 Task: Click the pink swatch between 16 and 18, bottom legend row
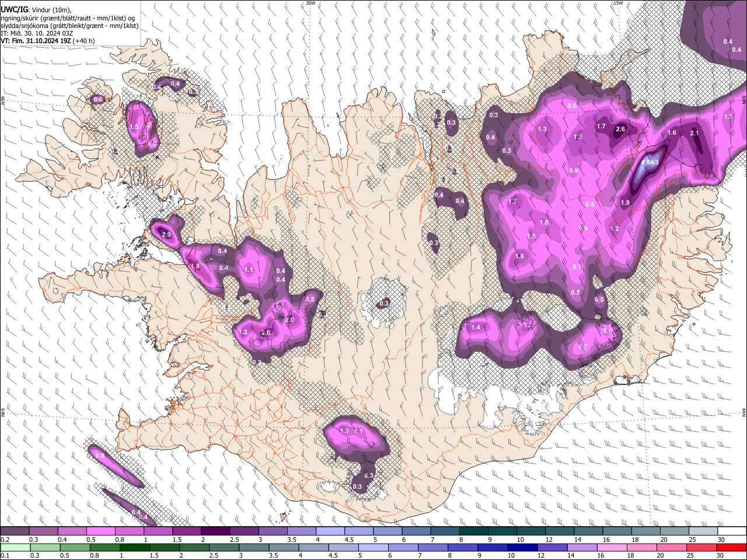(613, 547)
